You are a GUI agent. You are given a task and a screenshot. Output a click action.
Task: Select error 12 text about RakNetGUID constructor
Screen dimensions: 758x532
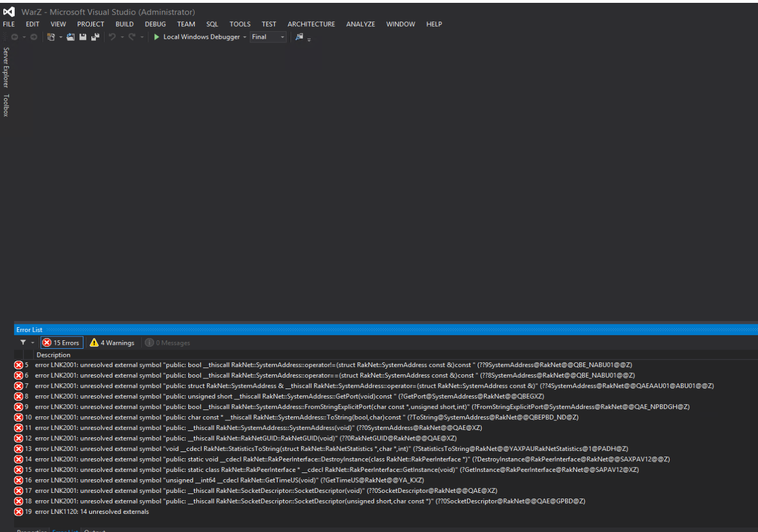point(246,438)
